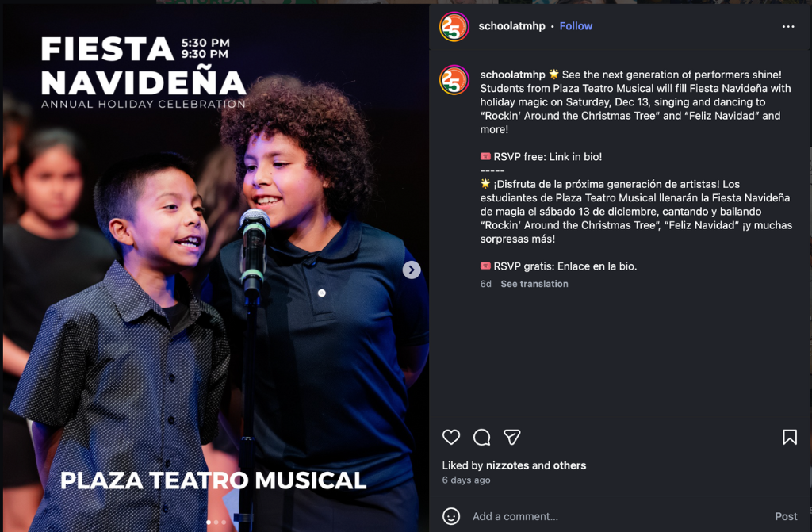Open schoolatmhp profile picture in header
Viewport: 812px width, 532px height.
coord(454,26)
